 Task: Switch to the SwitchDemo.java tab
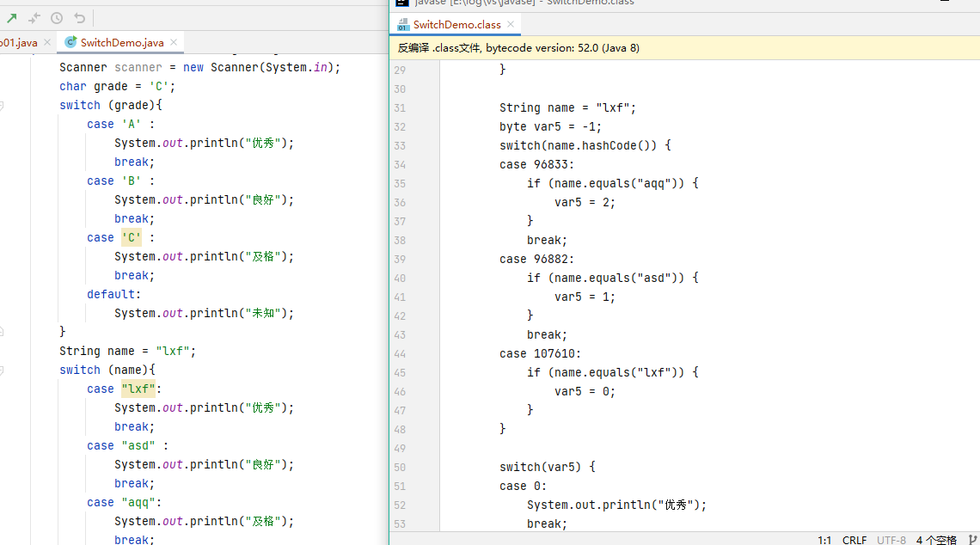click(122, 42)
